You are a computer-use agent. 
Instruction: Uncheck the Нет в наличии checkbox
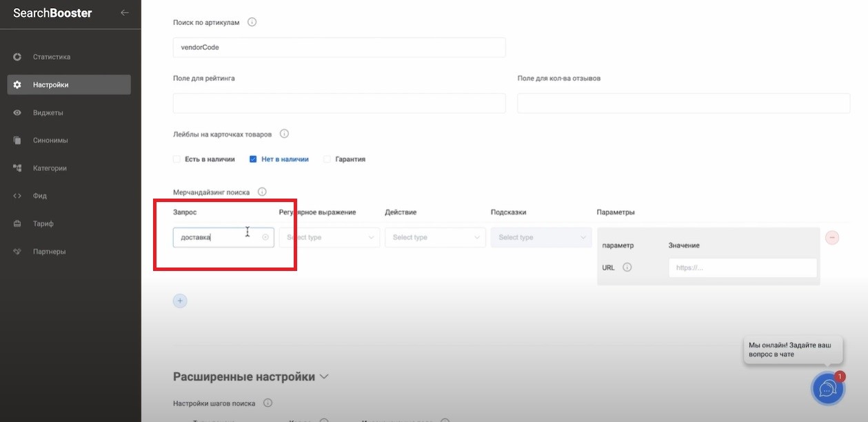pyautogui.click(x=253, y=159)
